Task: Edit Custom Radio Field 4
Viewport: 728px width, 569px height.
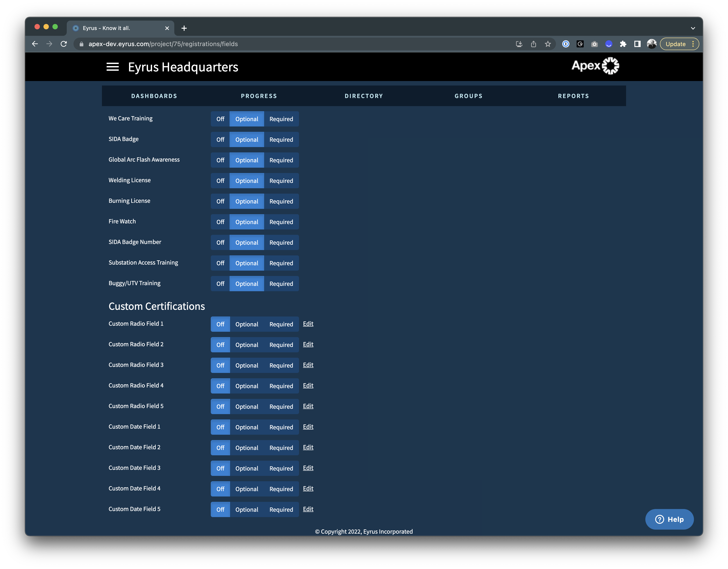Action: pos(308,385)
